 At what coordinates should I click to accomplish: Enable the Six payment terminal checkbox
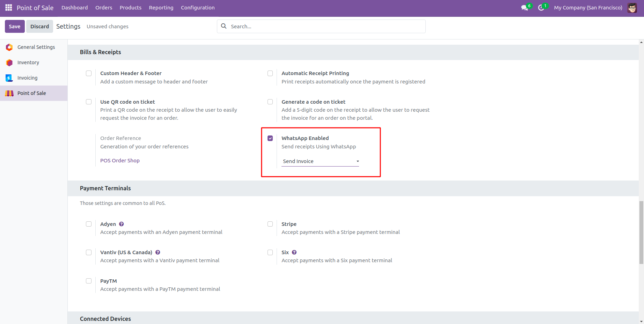270,252
